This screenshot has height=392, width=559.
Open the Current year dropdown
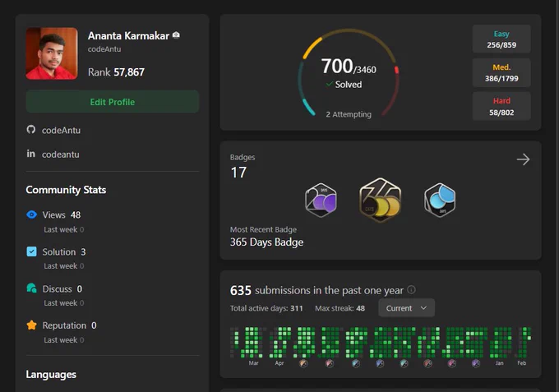[x=406, y=308]
